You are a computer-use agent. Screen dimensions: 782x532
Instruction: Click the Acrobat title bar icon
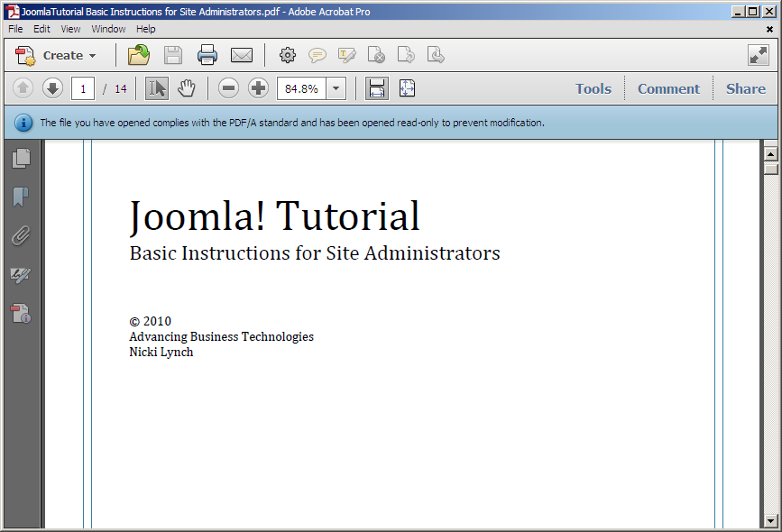click(x=13, y=12)
